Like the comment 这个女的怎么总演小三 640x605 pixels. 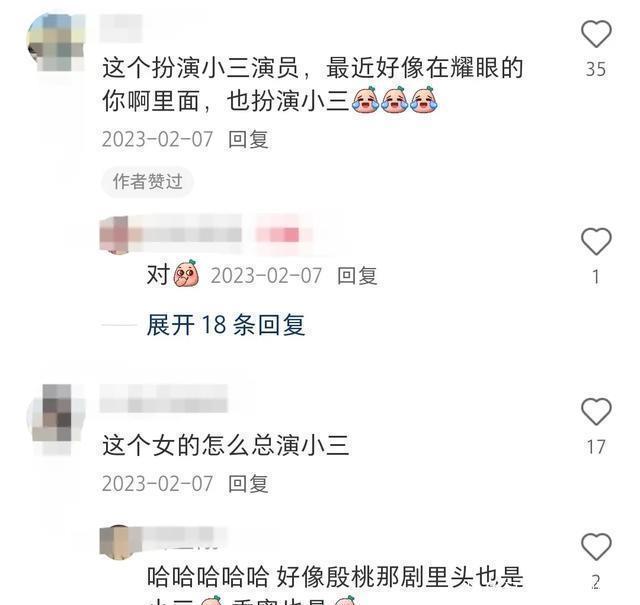pyautogui.click(x=596, y=411)
